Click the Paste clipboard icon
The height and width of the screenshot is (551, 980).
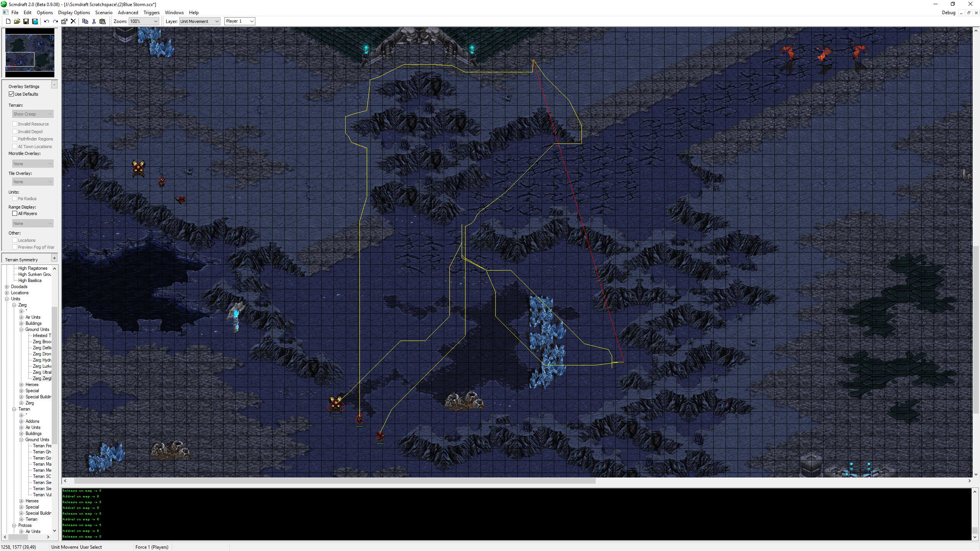[103, 21]
